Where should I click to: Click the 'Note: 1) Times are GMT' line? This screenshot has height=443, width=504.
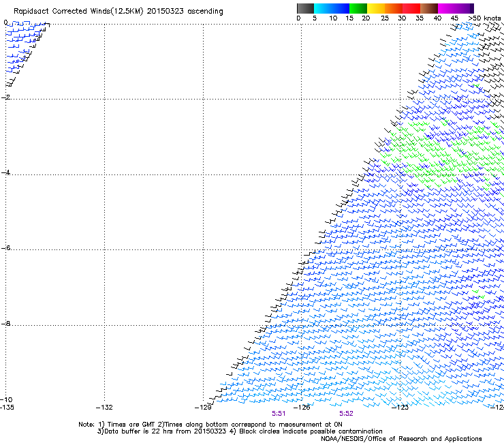[x=210, y=425]
